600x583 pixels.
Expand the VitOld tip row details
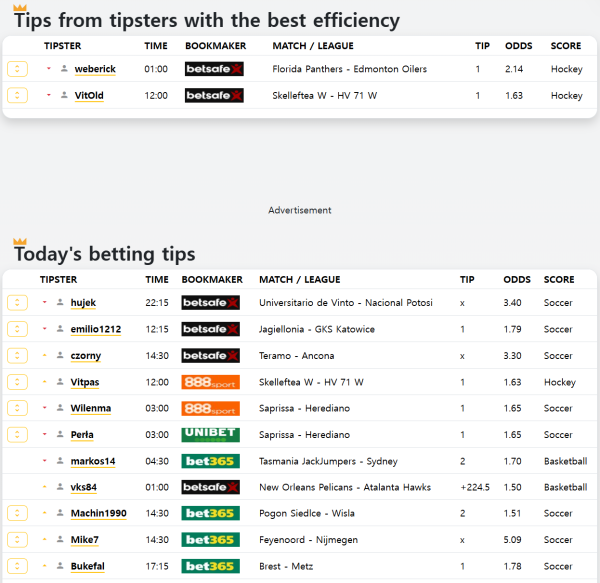[17, 95]
